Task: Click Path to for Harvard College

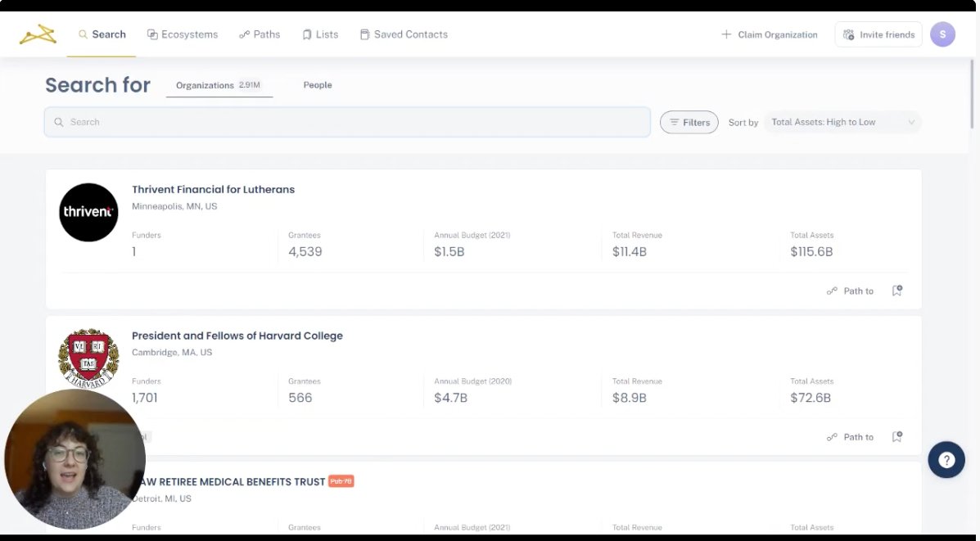Action: point(850,437)
